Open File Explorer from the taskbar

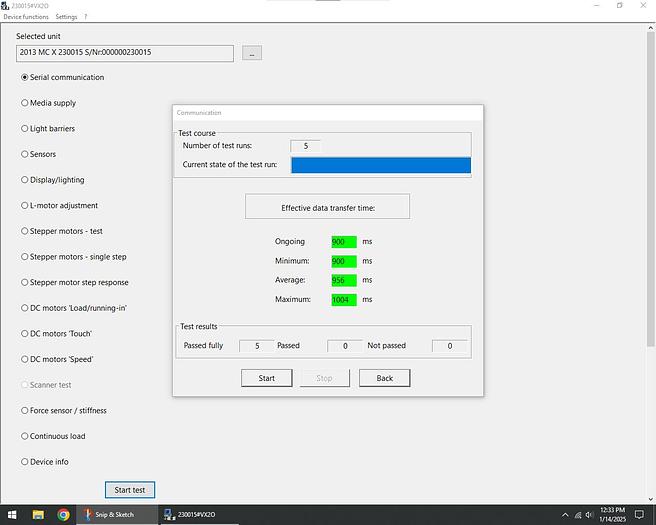[x=38, y=515]
